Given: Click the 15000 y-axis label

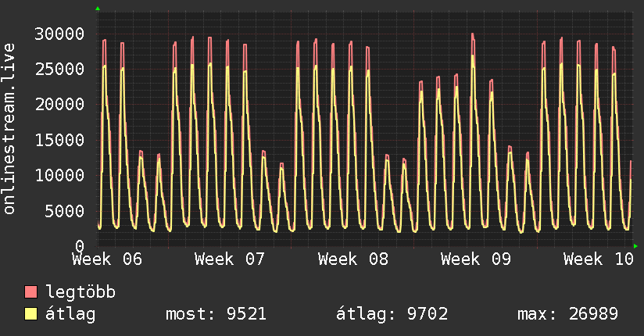Looking at the screenshot, I should point(59,140).
